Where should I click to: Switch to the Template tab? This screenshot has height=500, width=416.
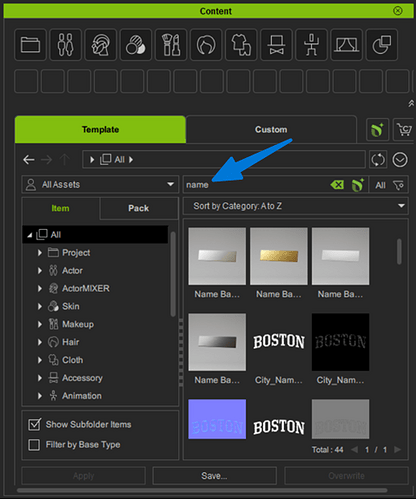(100, 129)
